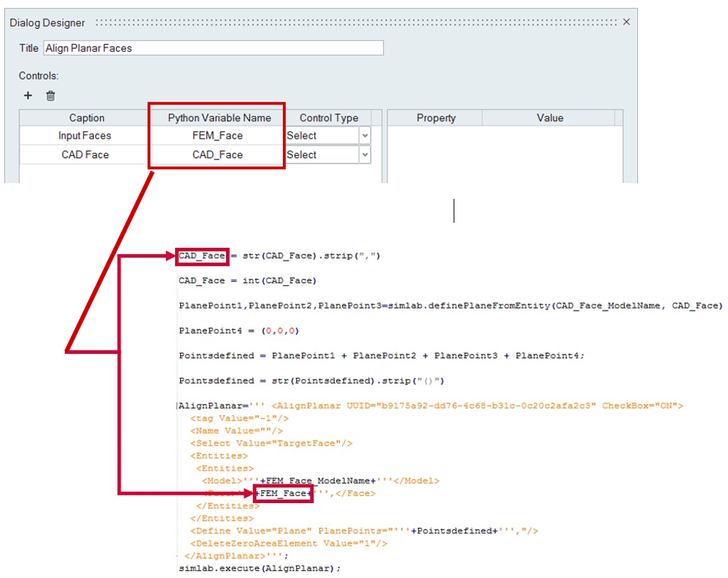728x578 pixels.
Task: Click the CAD_Face variable name cell
Action: [217, 155]
